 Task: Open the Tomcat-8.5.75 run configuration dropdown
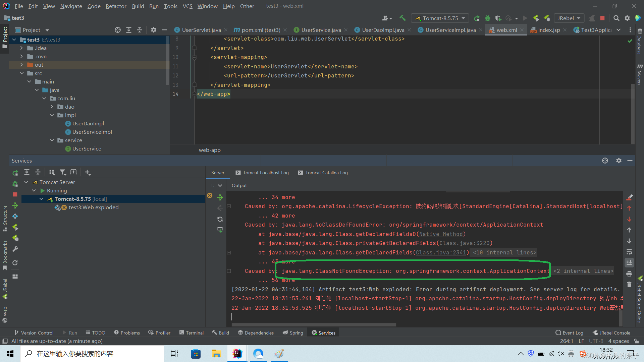point(440,18)
